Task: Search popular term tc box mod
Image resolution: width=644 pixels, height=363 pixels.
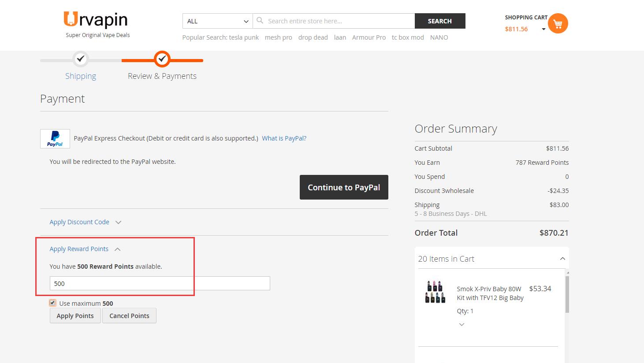Action: (x=408, y=37)
